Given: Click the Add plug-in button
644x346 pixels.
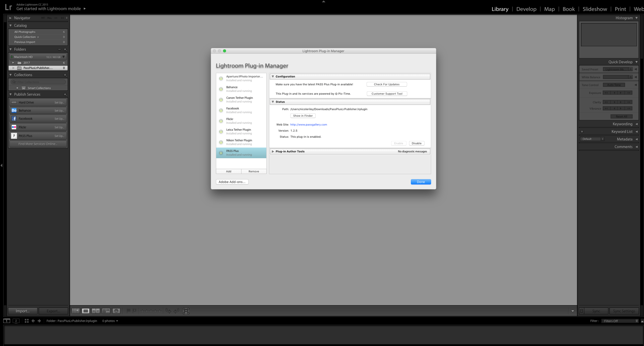Looking at the screenshot, I should (x=229, y=171).
